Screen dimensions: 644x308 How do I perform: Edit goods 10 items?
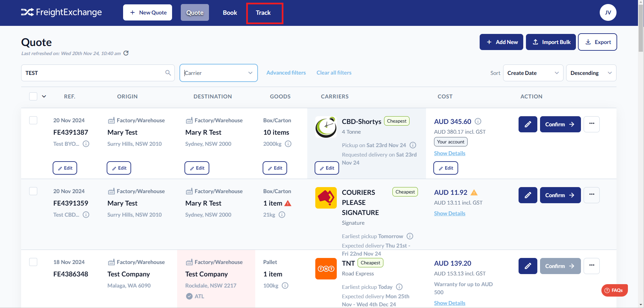tap(275, 168)
